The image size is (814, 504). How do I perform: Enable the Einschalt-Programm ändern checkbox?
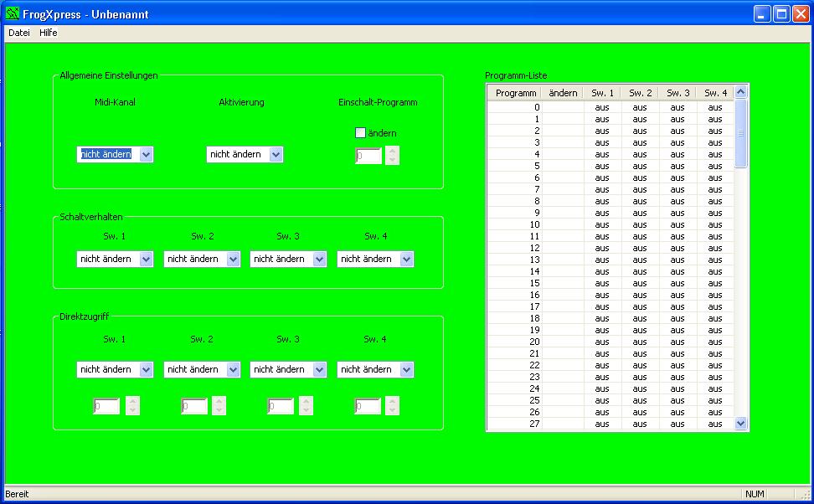[360, 133]
